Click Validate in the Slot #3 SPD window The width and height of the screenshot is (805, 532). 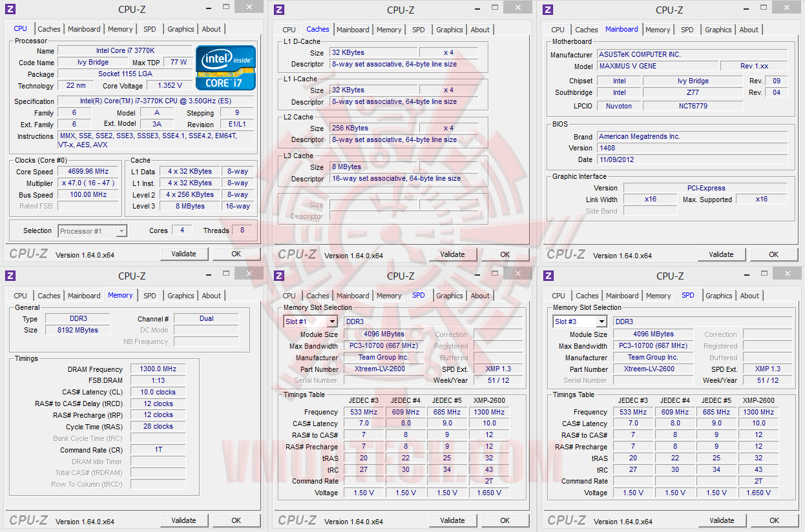[722, 520]
